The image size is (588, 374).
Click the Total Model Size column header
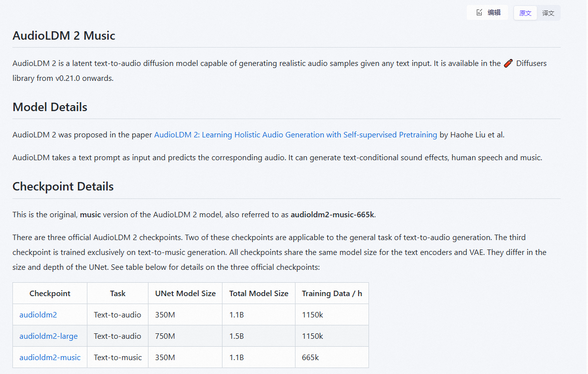click(x=259, y=294)
